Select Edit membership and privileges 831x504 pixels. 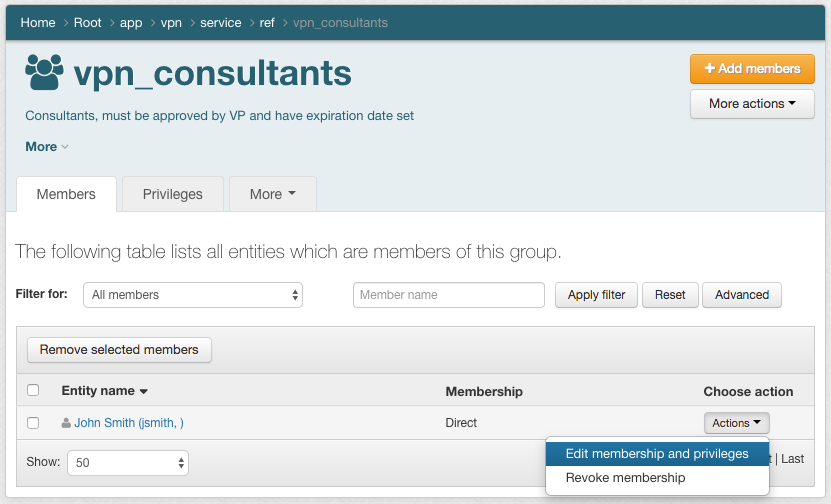click(x=657, y=454)
